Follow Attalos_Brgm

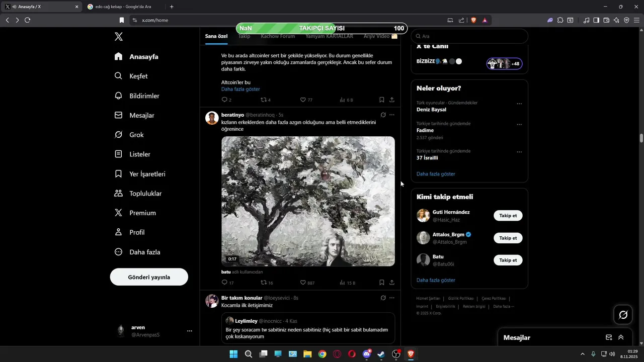pyautogui.click(x=508, y=238)
